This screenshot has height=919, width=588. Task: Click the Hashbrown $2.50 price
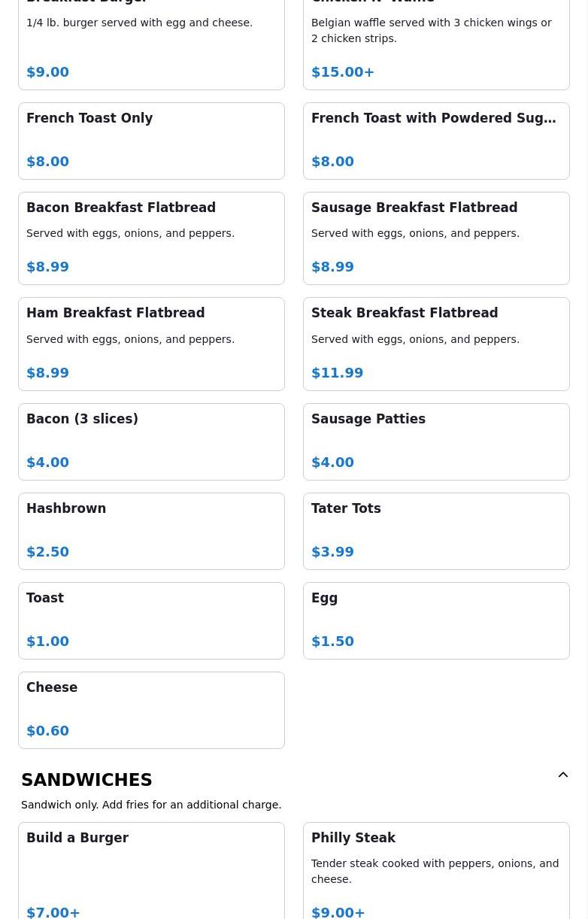[x=48, y=552]
